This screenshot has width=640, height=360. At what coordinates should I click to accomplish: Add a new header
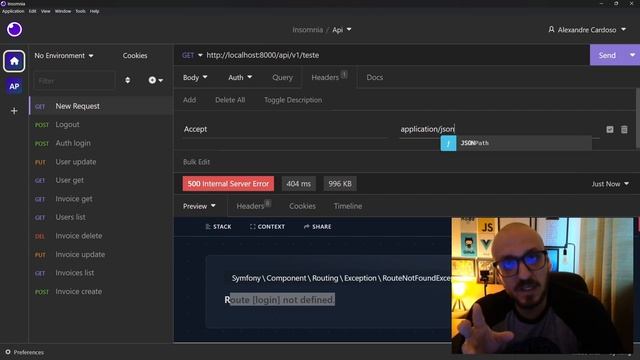(x=189, y=100)
